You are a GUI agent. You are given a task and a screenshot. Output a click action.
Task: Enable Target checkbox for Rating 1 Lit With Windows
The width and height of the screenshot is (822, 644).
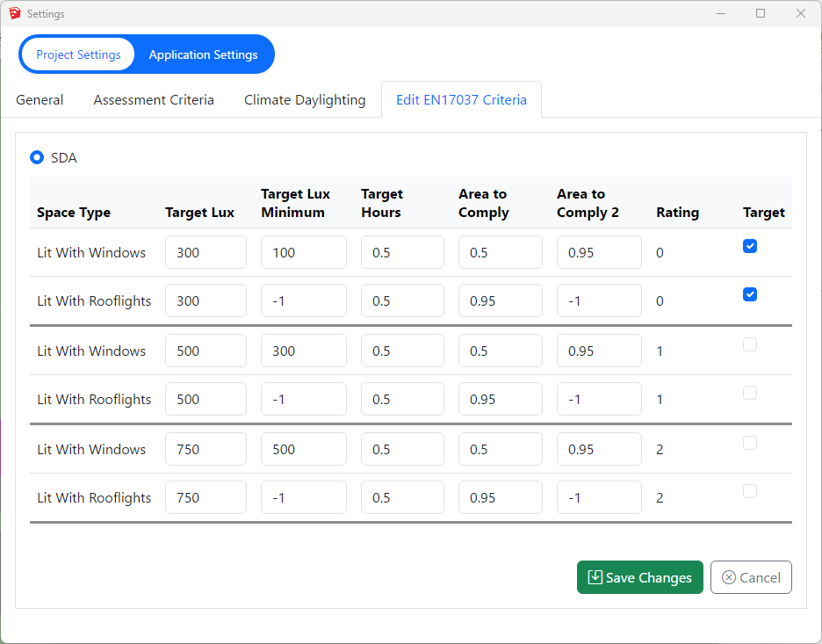tap(750, 345)
